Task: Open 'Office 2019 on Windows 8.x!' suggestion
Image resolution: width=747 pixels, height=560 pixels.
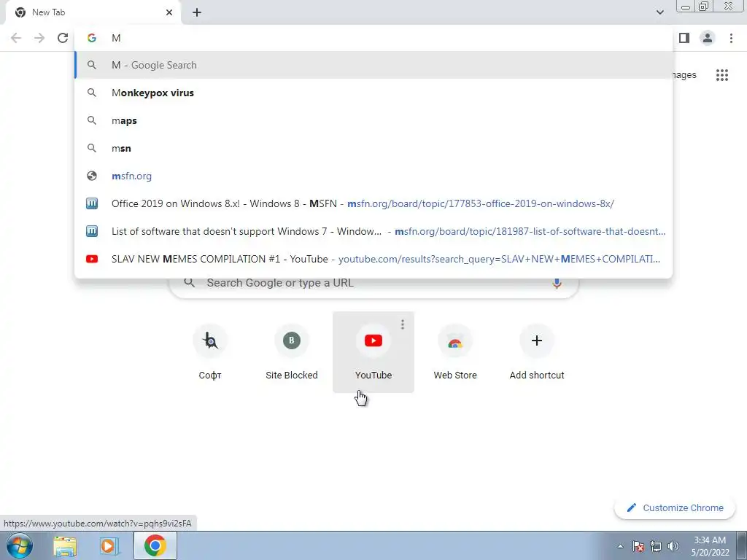Action: click(x=373, y=204)
